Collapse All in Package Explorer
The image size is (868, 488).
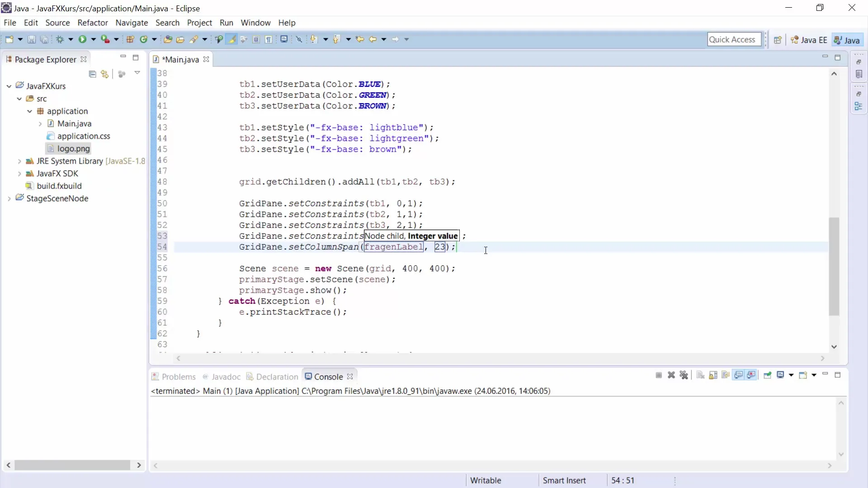pos(93,74)
